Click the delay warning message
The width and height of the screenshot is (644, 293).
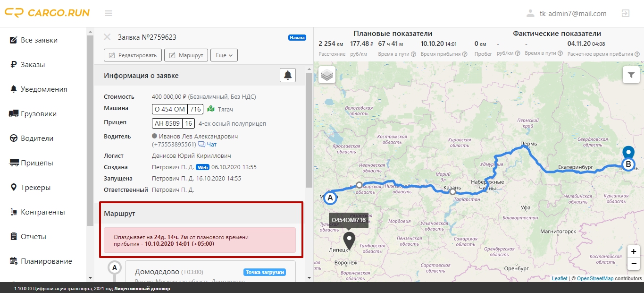pos(200,240)
